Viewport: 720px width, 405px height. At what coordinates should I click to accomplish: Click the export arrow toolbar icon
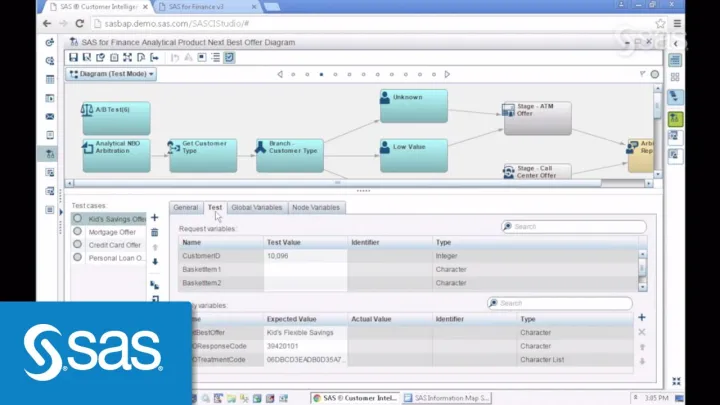click(x=155, y=57)
